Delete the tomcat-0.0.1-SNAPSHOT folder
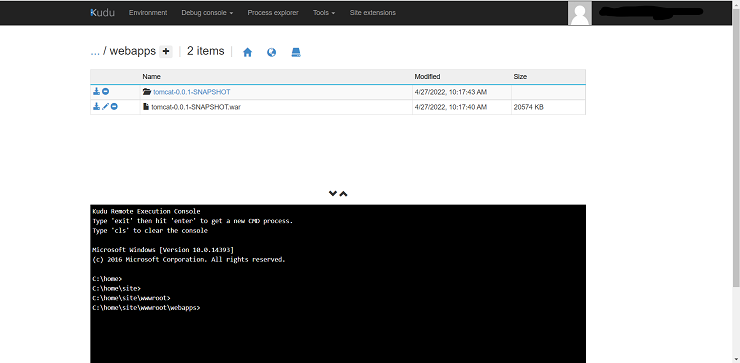The image size is (740, 363). pos(106,92)
